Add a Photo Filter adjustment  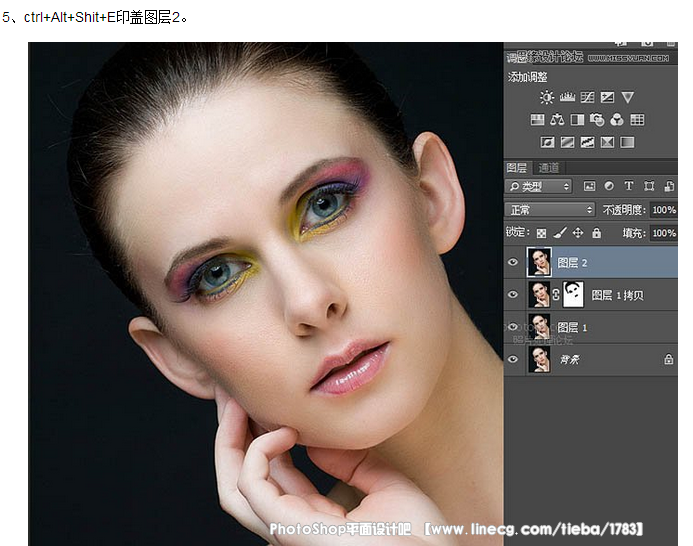597,119
